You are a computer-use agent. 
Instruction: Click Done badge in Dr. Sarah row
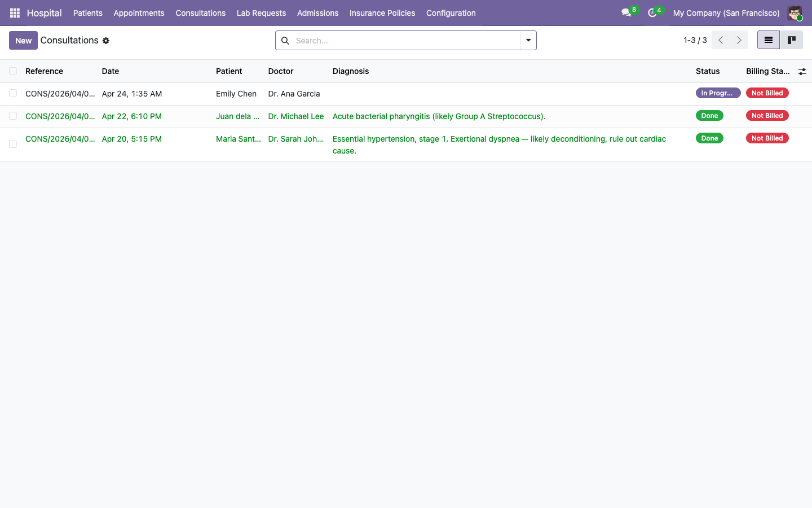[709, 138]
